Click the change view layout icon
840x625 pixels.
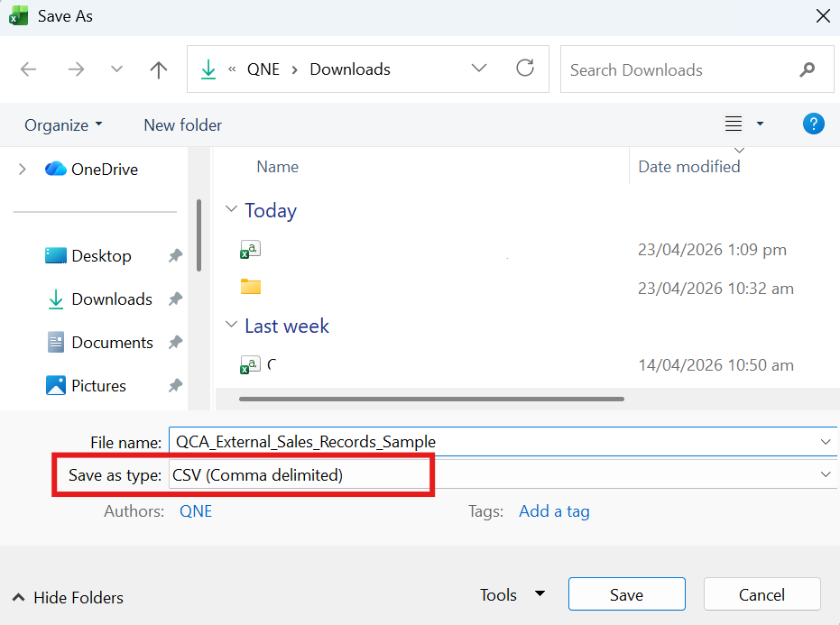pyautogui.click(x=734, y=124)
